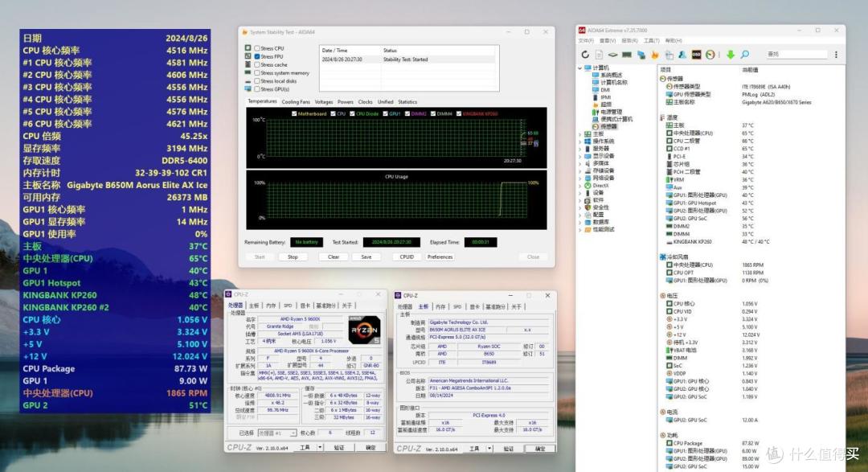The image size is (868, 472).
Task: Click the user silhouette icon in AIDA64 toolbar
Action: tap(682, 55)
